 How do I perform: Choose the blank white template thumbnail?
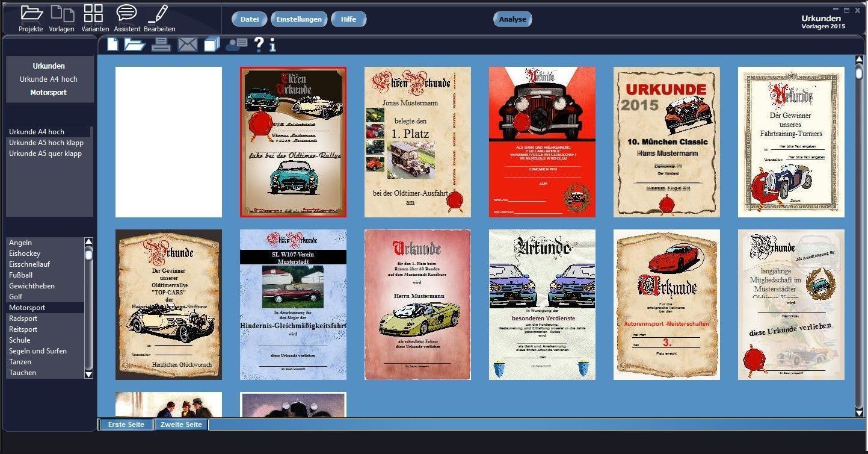[x=168, y=142]
